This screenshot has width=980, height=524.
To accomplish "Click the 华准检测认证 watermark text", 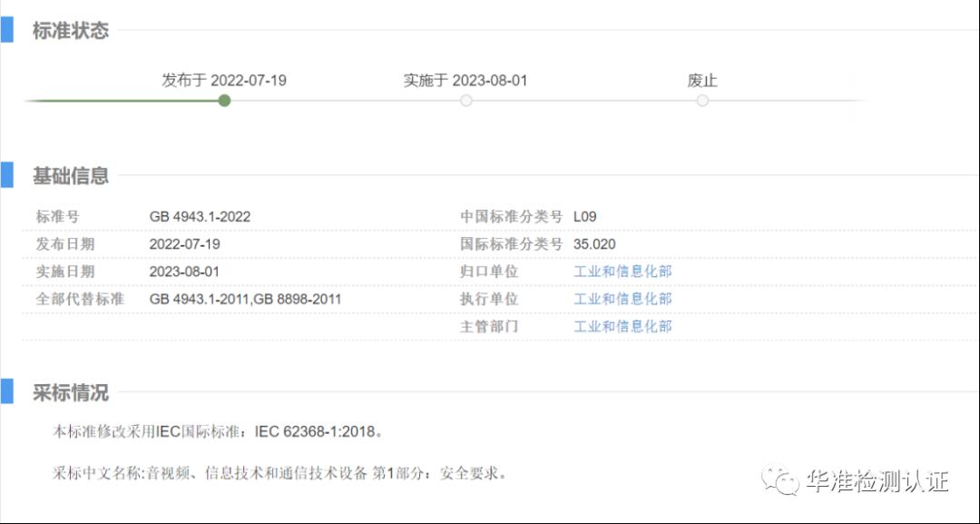I will point(877,481).
